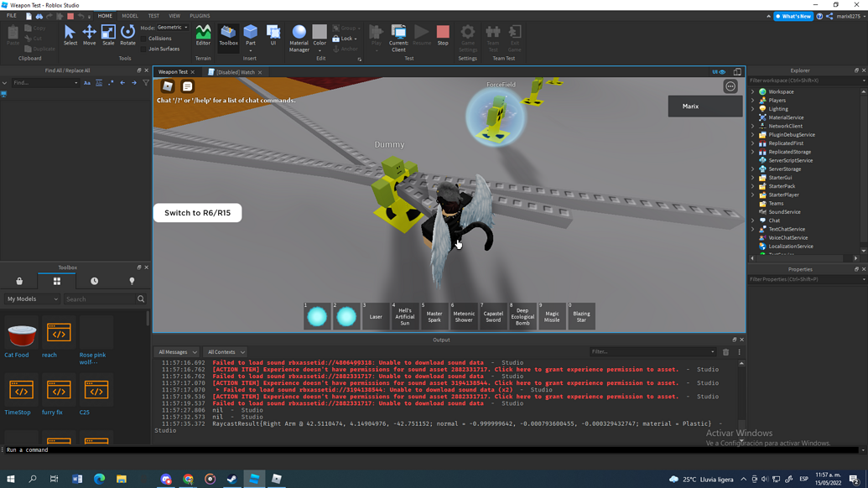Open the All Contexts dropdown
The width and height of the screenshot is (868, 488).
[x=226, y=352]
